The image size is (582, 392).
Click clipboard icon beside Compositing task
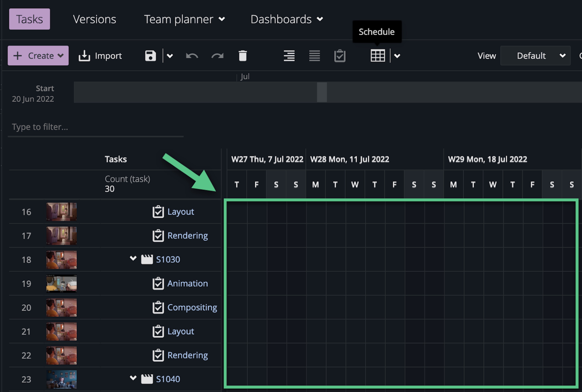click(x=158, y=307)
